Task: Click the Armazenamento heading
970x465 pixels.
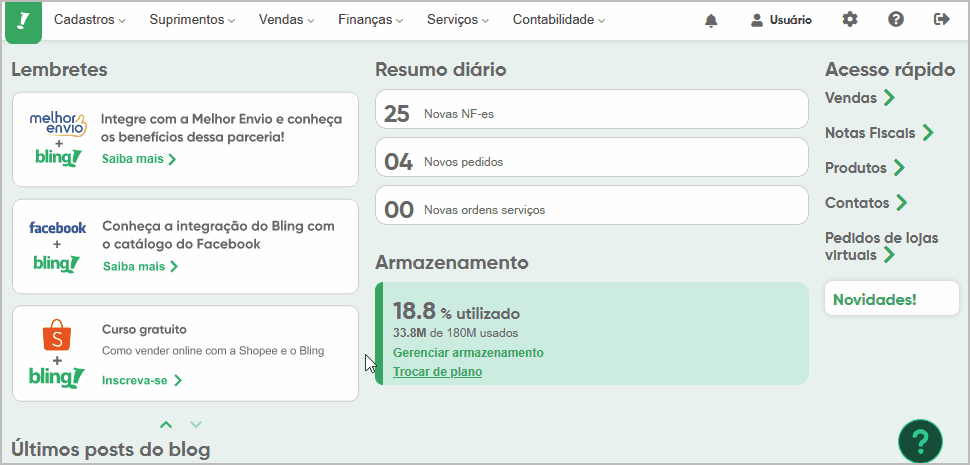Action: pyautogui.click(x=452, y=262)
